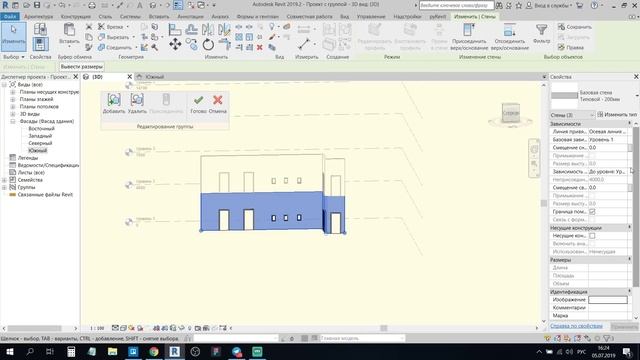Viewport: 640px width, 360px height.
Task: Click the Revit icon in Windows taskbar
Action: pos(174,351)
